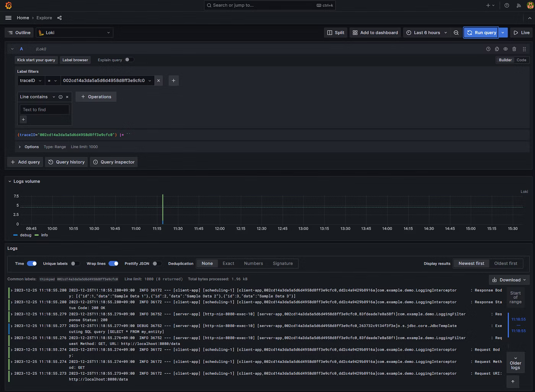Select Oldest first display order
535x392 pixels.
tap(505, 263)
